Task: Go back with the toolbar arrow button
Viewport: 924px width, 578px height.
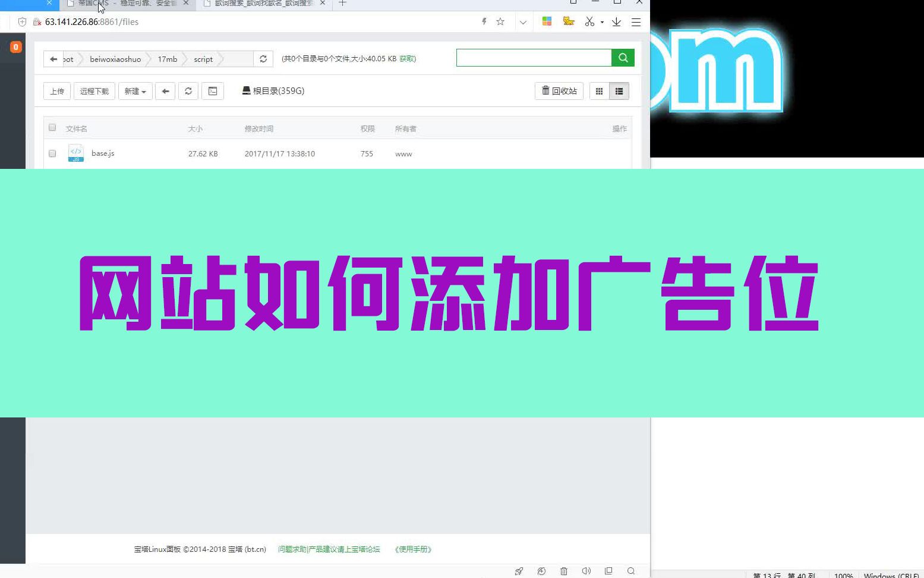Action: pos(165,91)
